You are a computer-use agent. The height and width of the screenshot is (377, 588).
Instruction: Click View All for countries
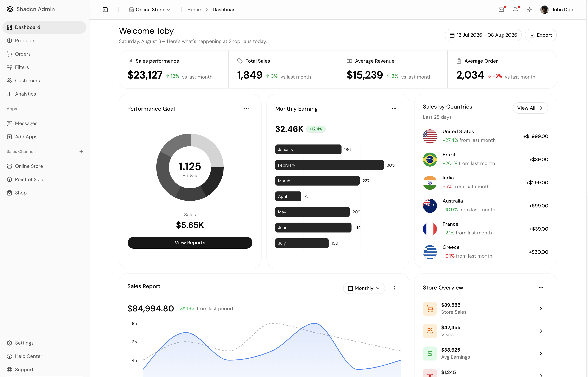[530, 108]
